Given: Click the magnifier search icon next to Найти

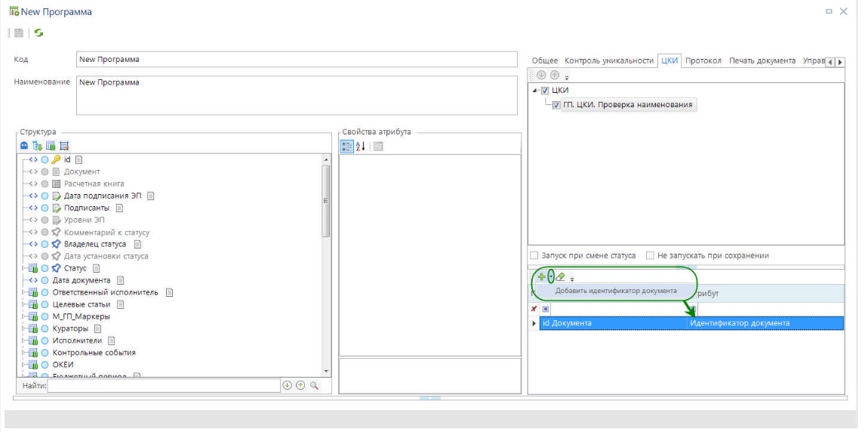Looking at the screenshot, I should [314, 385].
